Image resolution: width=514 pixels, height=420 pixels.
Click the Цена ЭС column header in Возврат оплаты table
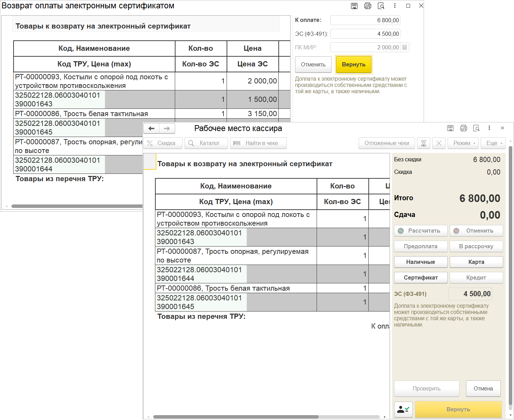tap(253, 64)
